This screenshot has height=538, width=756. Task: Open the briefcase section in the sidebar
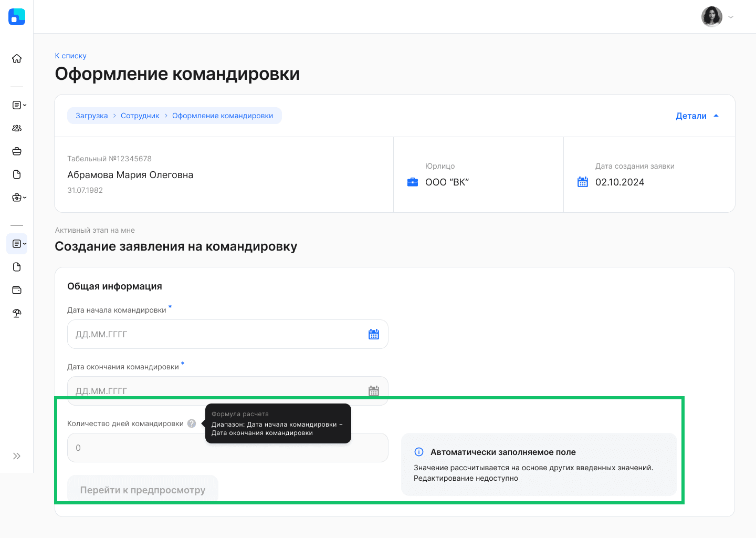(x=17, y=151)
